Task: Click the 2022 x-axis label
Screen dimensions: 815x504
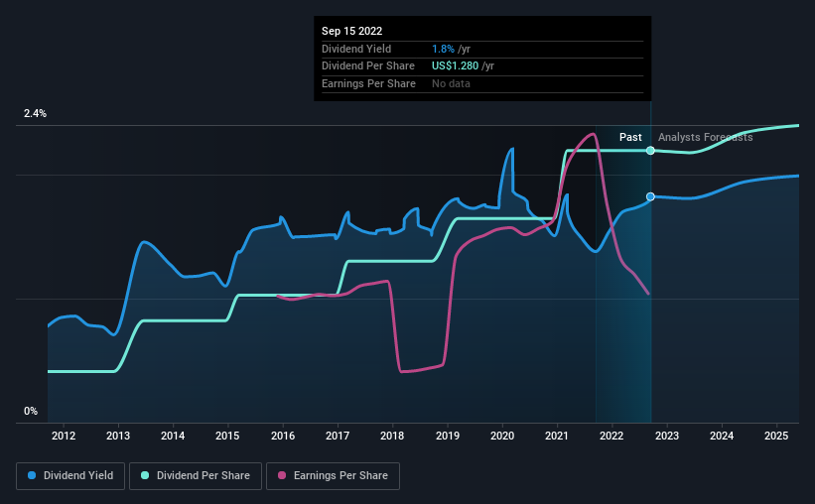Action: 611,436
